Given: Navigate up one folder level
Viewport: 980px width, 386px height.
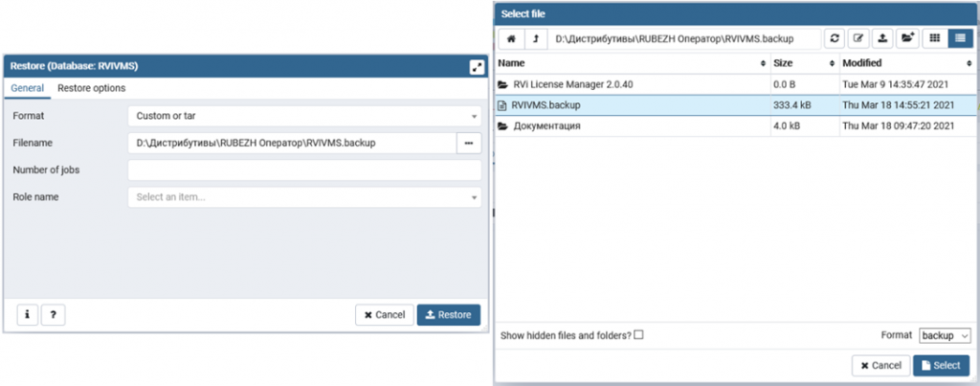Looking at the screenshot, I should pyautogui.click(x=535, y=38).
